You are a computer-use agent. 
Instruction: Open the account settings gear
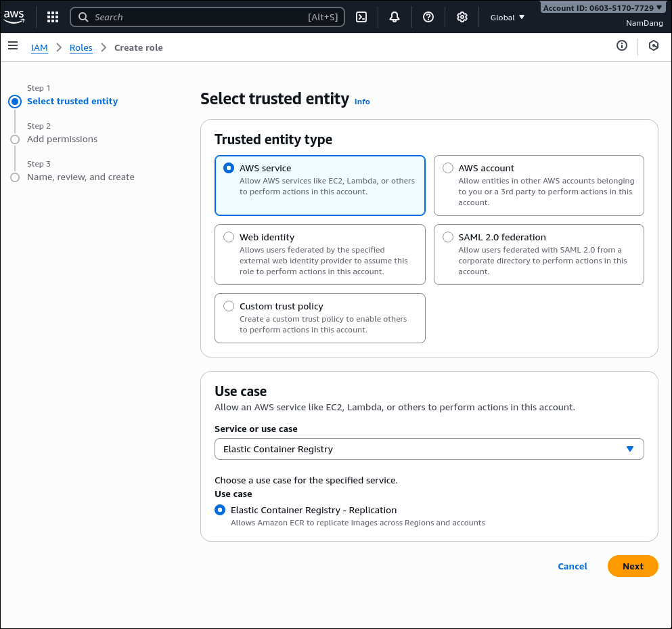point(462,17)
